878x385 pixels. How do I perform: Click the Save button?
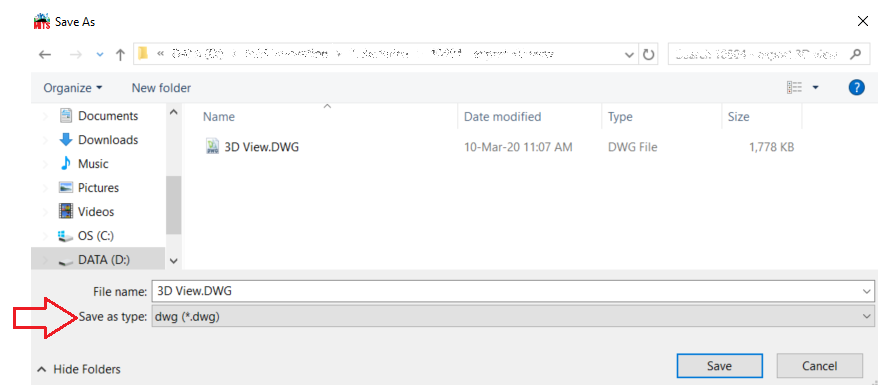[x=719, y=366]
